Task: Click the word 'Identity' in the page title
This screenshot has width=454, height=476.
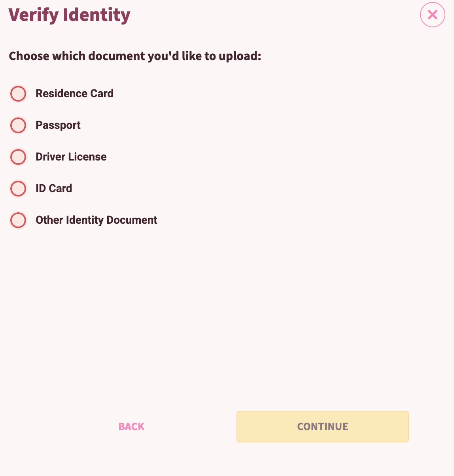Action: (96, 15)
